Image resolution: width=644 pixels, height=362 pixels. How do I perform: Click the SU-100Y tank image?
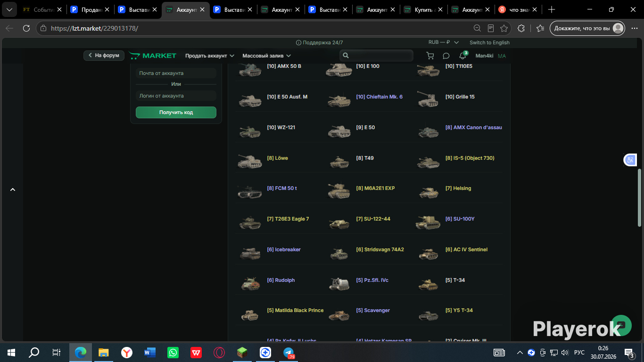tap(428, 221)
